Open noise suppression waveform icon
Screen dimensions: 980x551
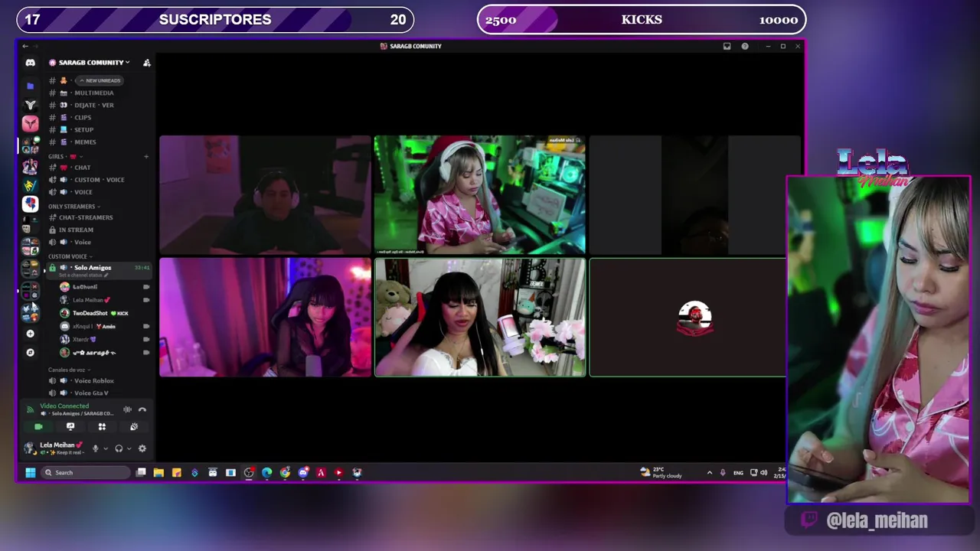[127, 409]
